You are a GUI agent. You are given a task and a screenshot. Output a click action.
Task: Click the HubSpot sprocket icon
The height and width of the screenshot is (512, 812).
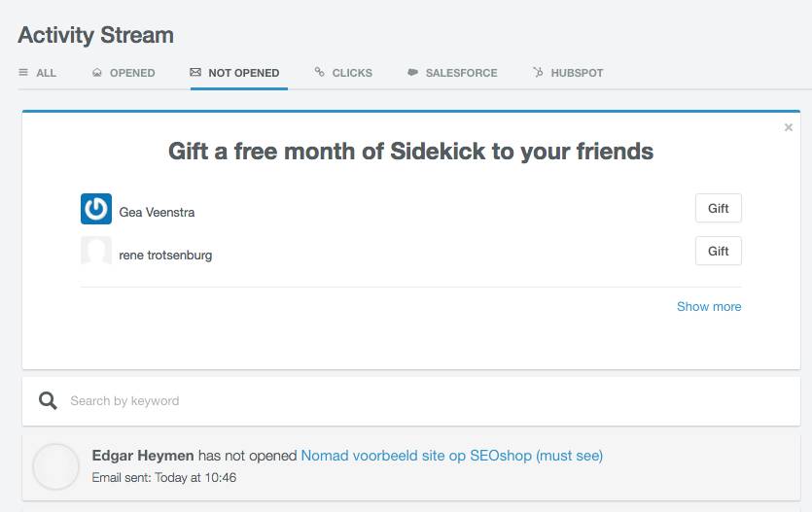point(538,73)
